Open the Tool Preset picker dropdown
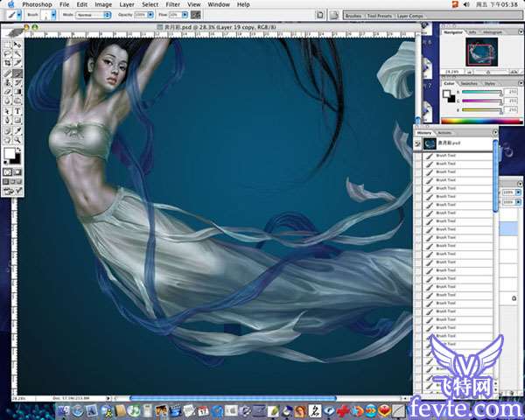 coord(19,15)
